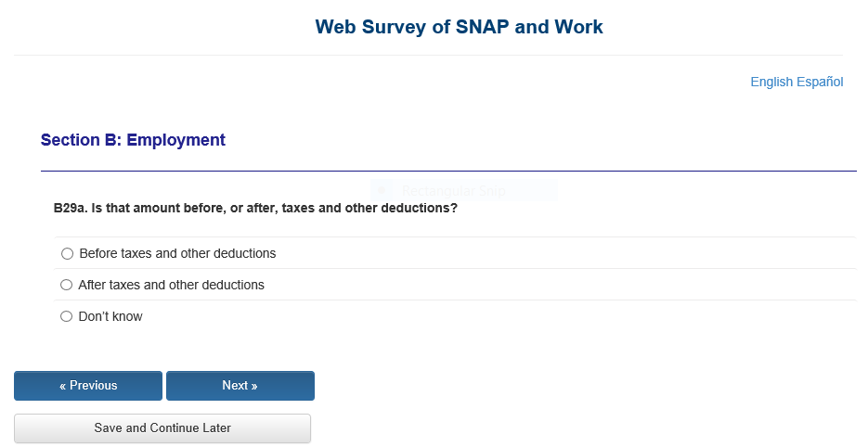Image resolution: width=868 pixels, height=447 pixels.
Task: Pick the 'Don't know' radio option
Action: click(x=66, y=317)
